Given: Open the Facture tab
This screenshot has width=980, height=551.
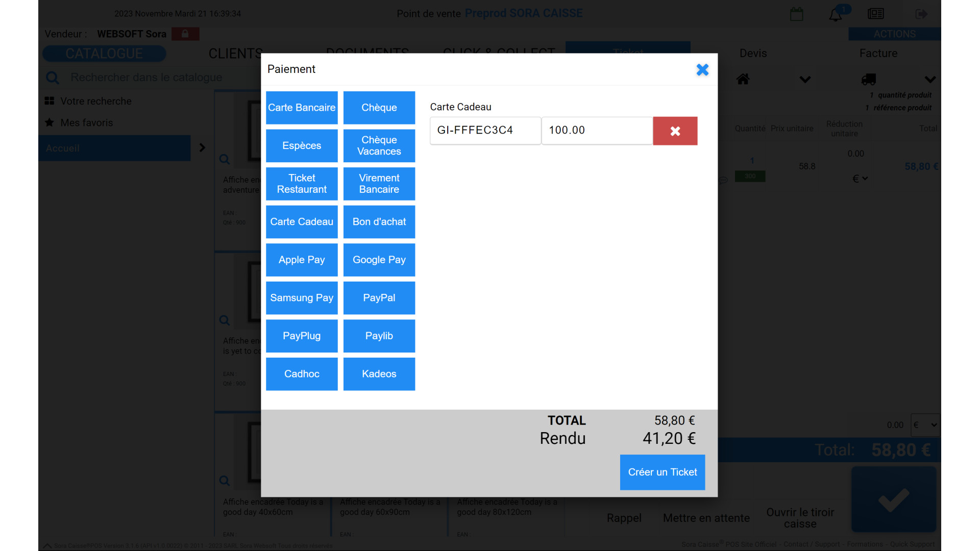Looking at the screenshot, I should tap(878, 54).
